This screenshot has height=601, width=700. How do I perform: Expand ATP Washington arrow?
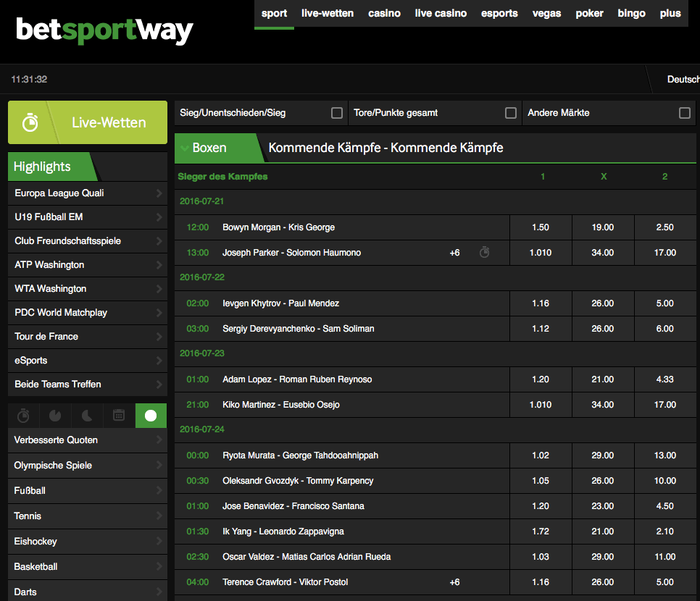(159, 265)
